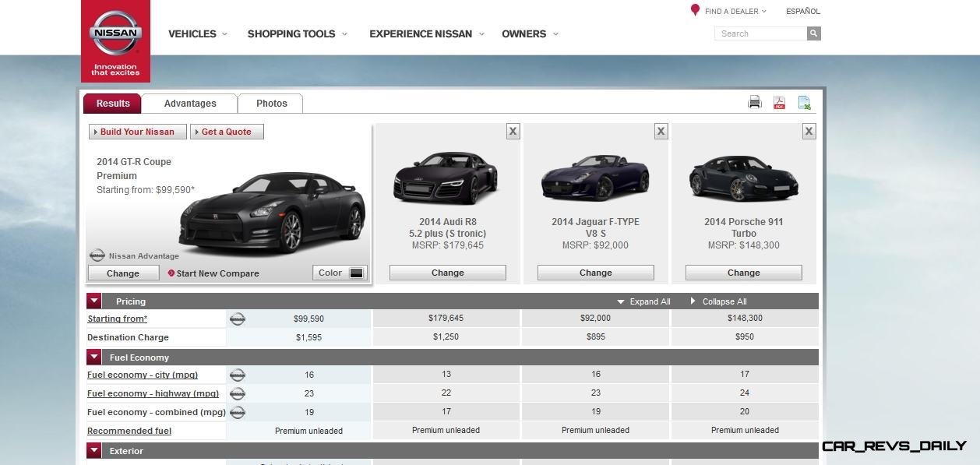The width and height of the screenshot is (980, 465).
Task: Open the Experience Nissan dropdown menu
Action: pos(427,33)
